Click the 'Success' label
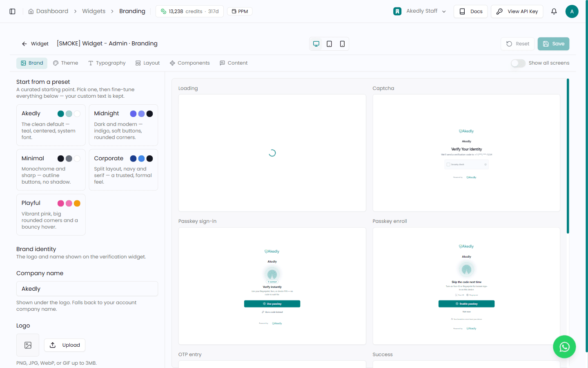 point(383,355)
